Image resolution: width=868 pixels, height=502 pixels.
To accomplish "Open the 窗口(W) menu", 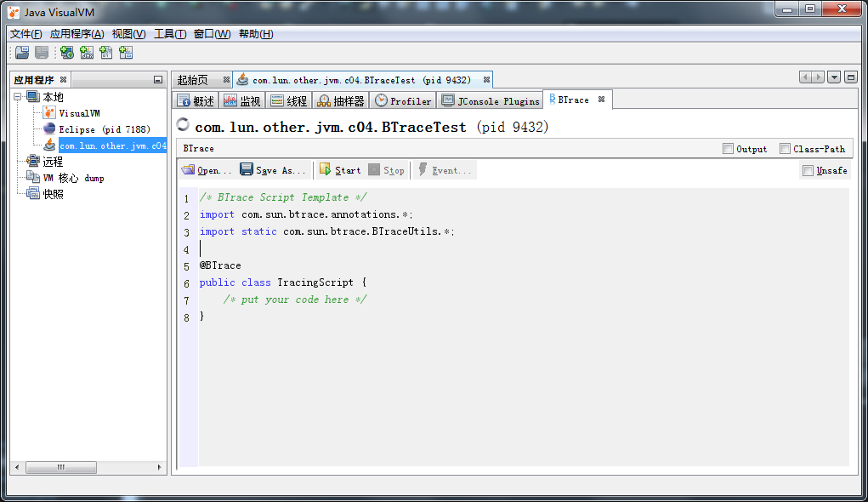I will coord(212,34).
